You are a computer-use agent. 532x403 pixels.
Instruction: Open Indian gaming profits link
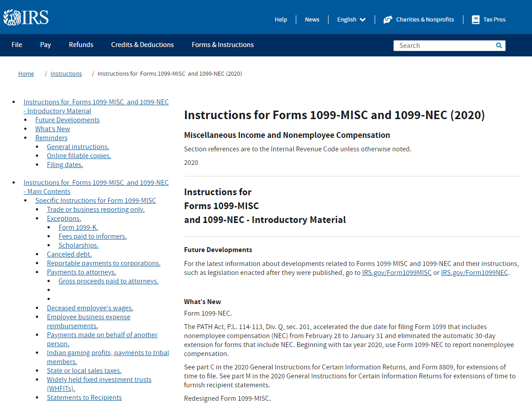click(108, 357)
